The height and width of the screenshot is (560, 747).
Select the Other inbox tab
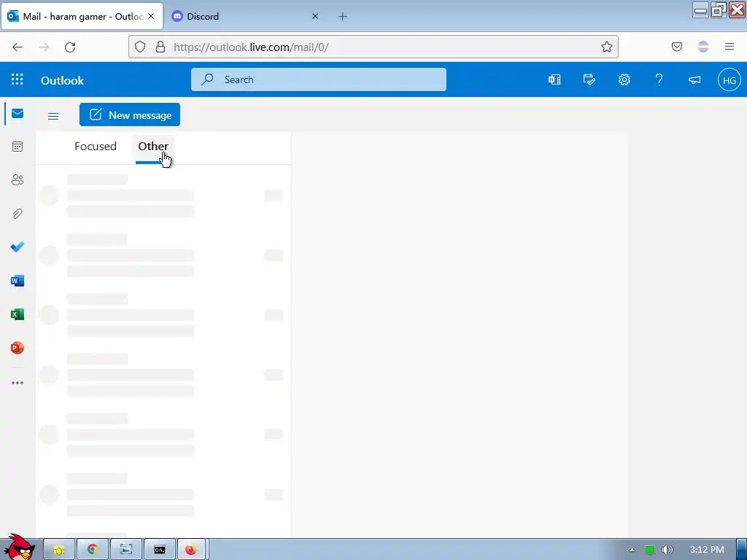(153, 146)
